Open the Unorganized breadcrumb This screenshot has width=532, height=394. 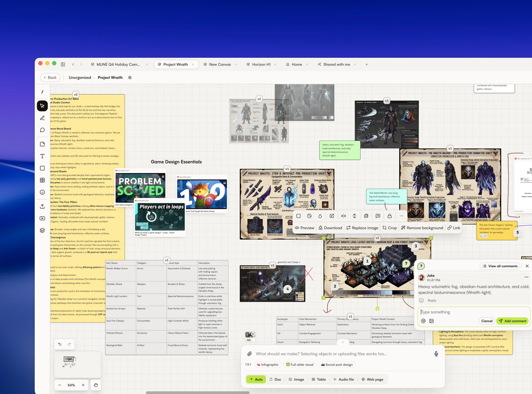click(x=80, y=77)
